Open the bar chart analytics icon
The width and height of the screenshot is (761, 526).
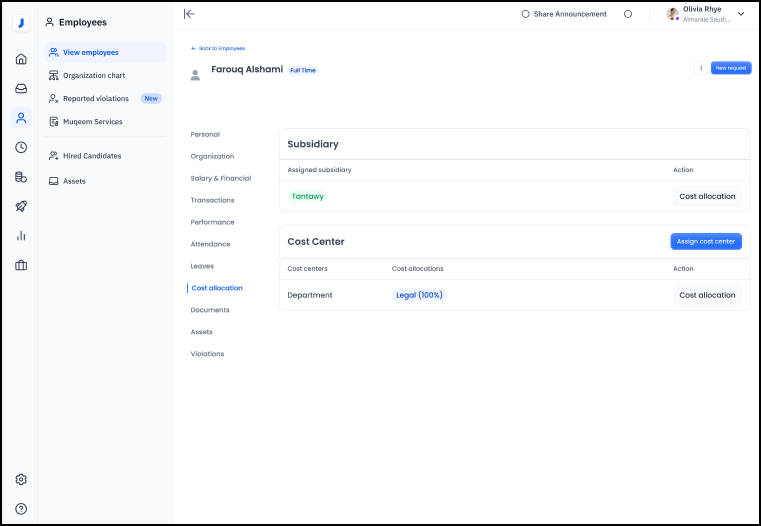tap(21, 236)
